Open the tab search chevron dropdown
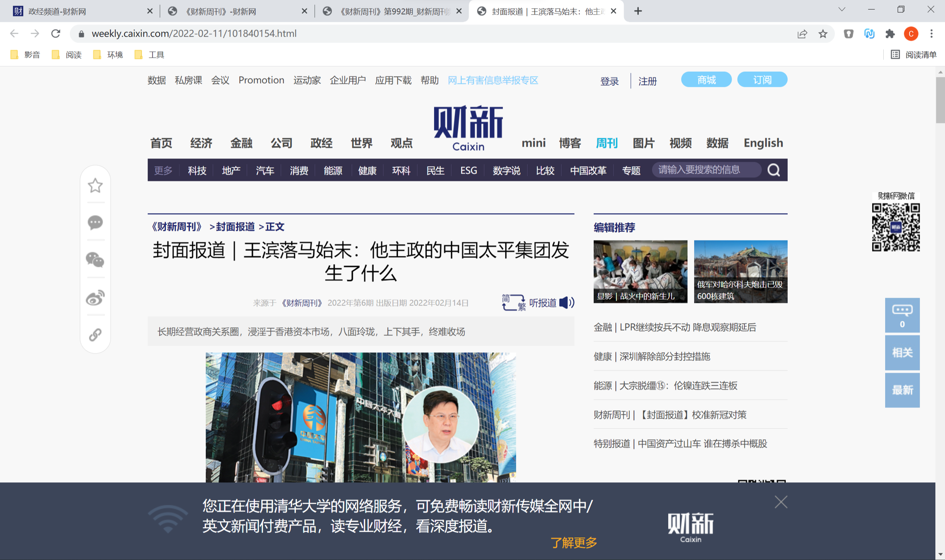Image resolution: width=945 pixels, height=560 pixels. [841, 10]
